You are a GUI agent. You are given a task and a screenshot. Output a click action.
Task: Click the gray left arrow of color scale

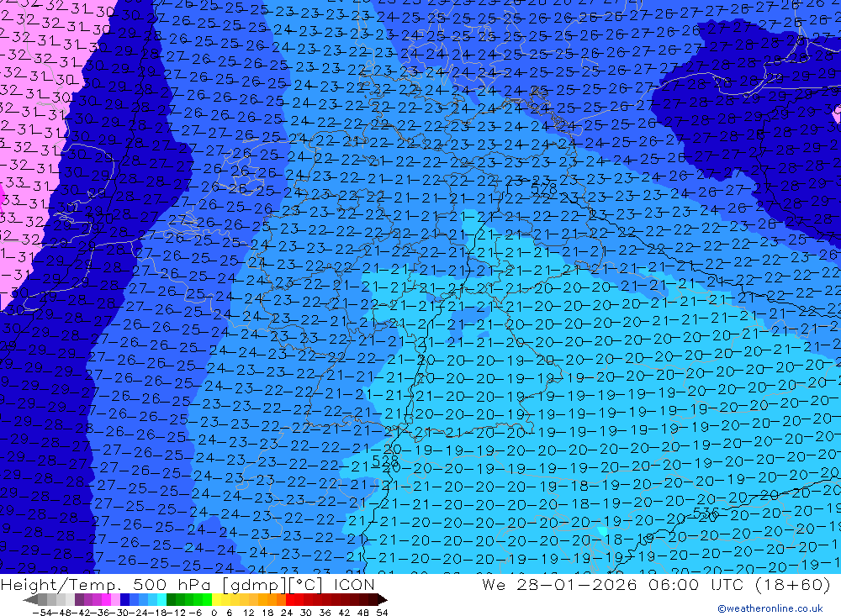click(30, 599)
